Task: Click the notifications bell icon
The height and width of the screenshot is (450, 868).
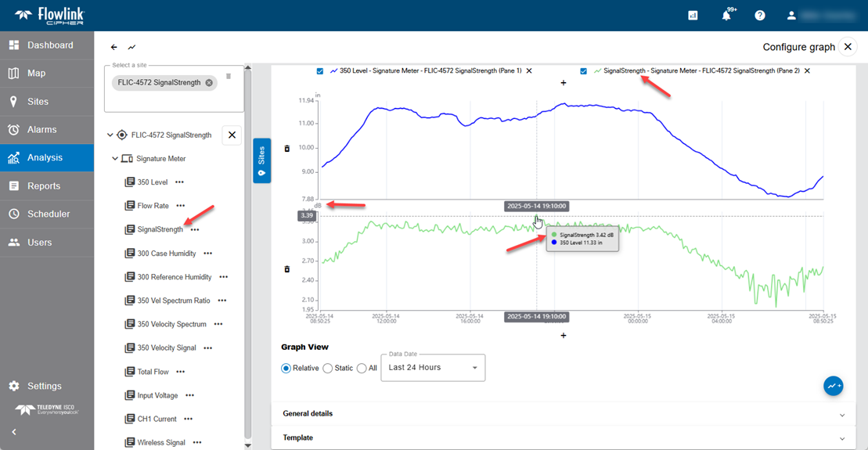Action: click(726, 16)
